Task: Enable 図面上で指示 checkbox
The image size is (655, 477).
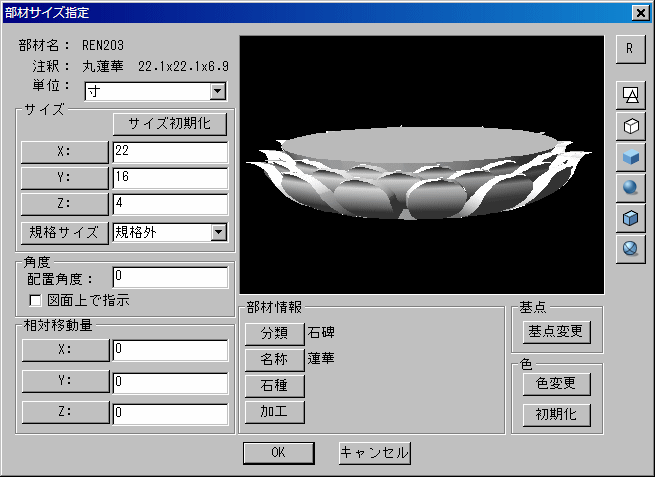Action: pos(35,300)
